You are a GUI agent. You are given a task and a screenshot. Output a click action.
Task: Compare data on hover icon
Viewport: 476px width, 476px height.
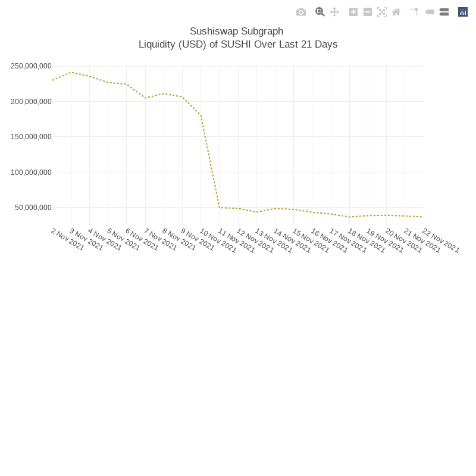pyautogui.click(x=444, y=12)
